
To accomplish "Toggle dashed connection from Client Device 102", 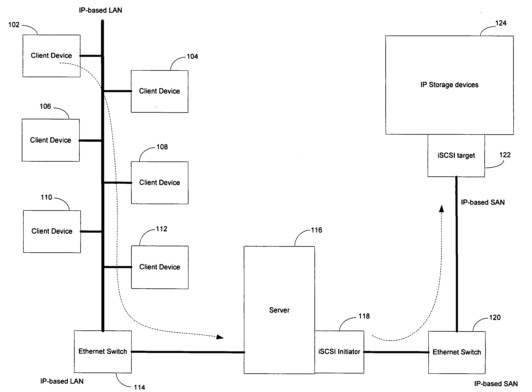I will click(x=64, y=64).
